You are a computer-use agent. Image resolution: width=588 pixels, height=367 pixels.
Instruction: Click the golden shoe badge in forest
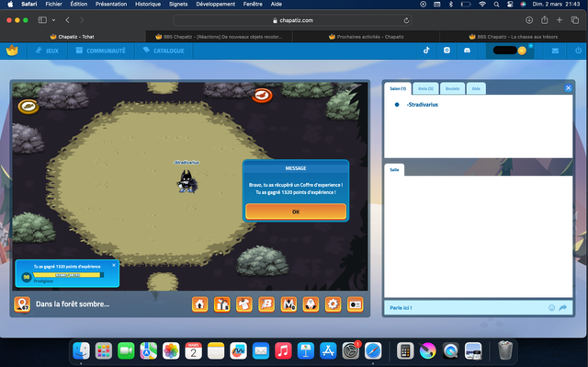28,107
